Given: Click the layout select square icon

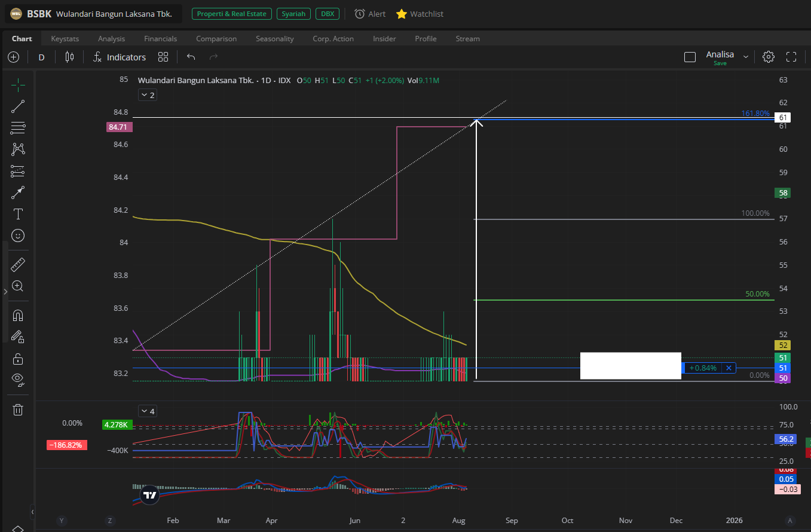Looking at the screenshot, I should tap(690, 57).
